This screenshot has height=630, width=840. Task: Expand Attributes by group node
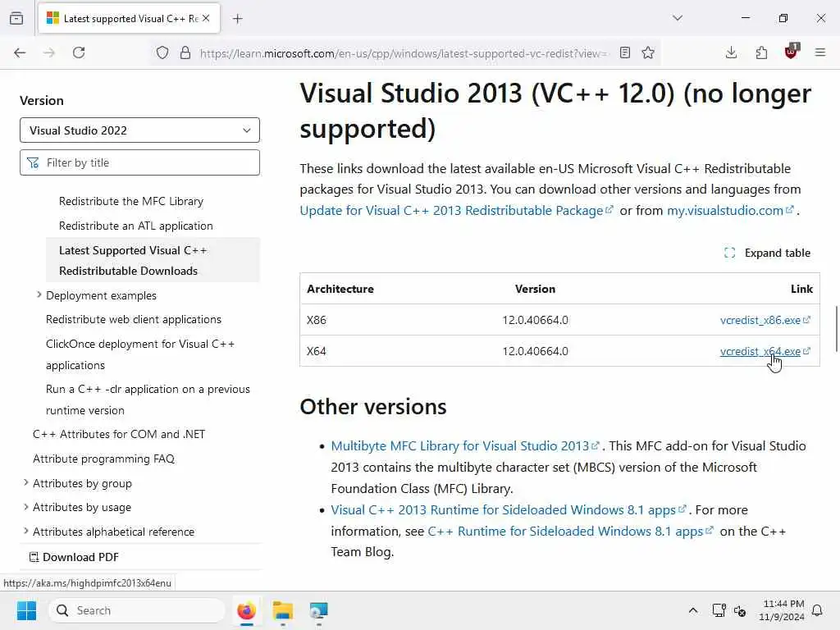click(x=25, y=482)
